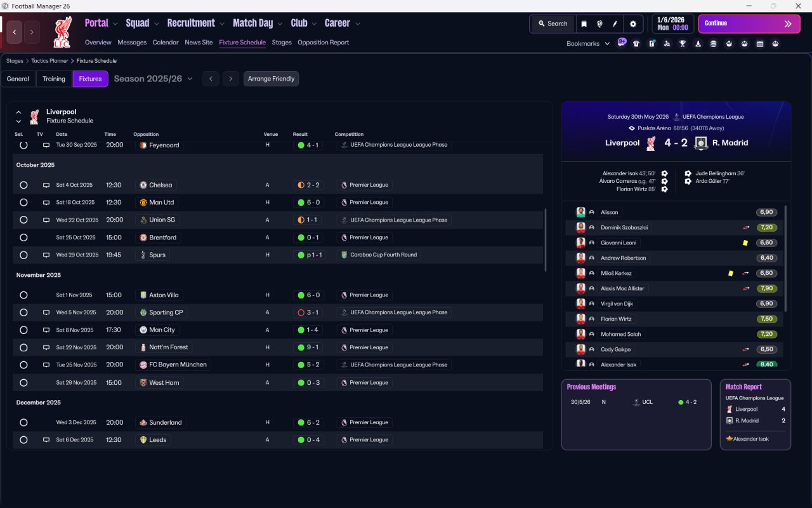
Task: Open the trophy bookmark shortcut
Action: coord(683,44)
